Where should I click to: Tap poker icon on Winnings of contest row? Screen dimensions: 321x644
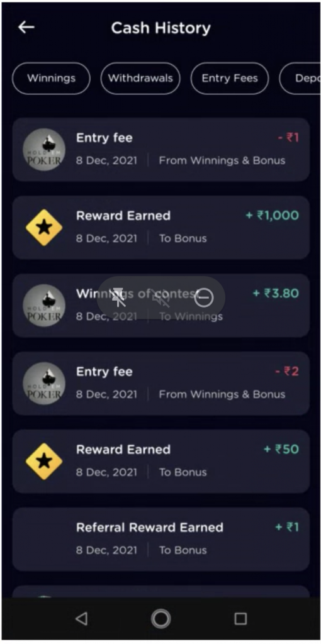[x=44, y=305]
